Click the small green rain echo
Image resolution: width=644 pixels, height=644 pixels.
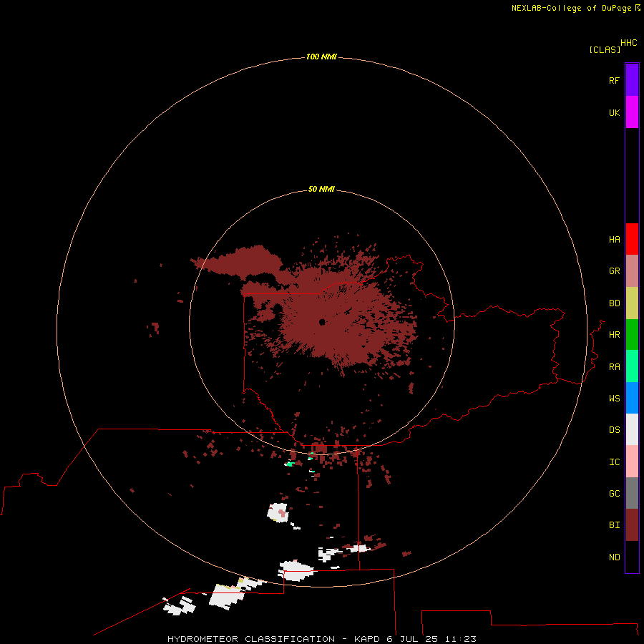291,464
